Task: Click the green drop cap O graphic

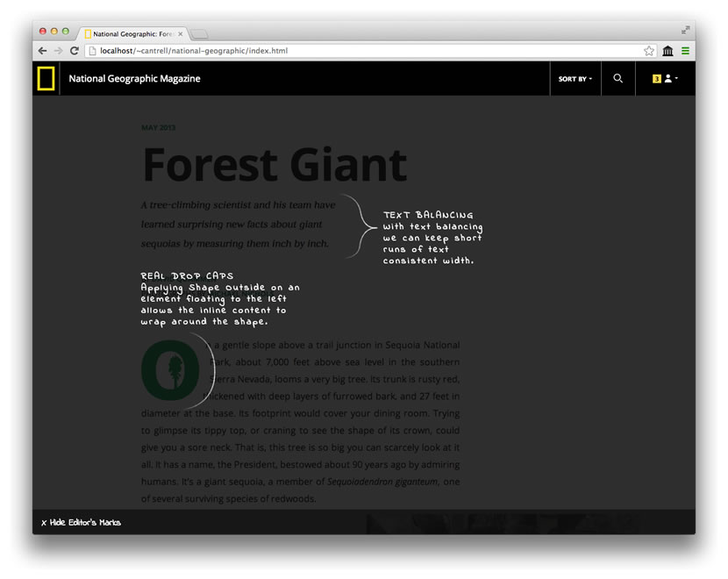Action: [x=170, y=370]
